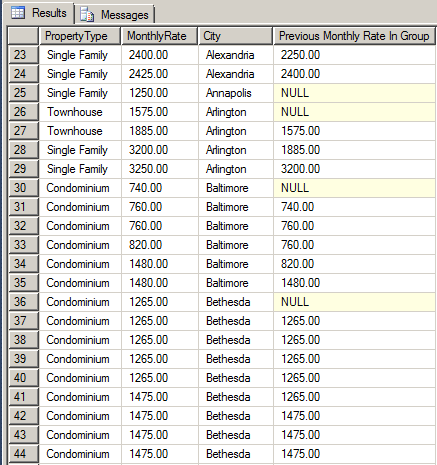Open the Messages tab

[x=114, y=14]
